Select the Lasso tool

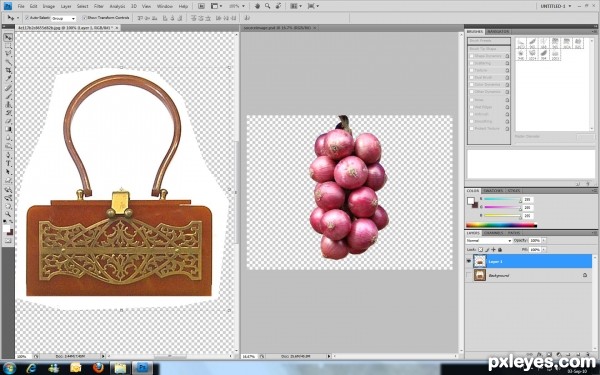pos(8,54)
